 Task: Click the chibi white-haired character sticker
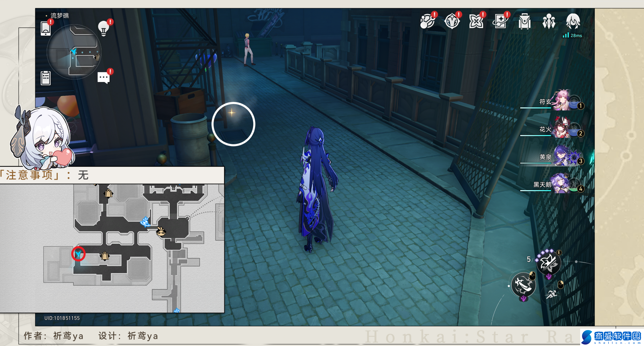(x=42, y=138)
